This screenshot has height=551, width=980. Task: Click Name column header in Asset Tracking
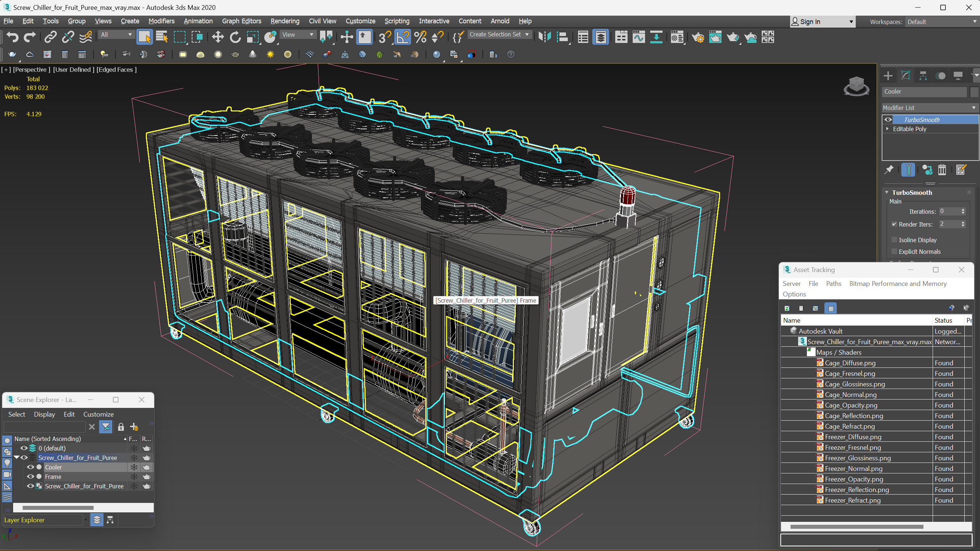tap(856, 320)
